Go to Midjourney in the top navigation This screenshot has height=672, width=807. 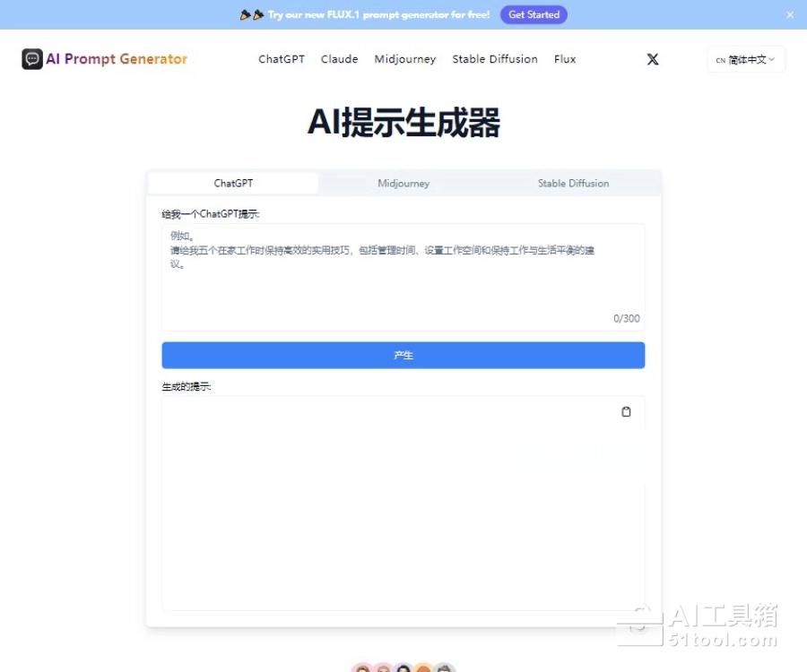[405, 59]
